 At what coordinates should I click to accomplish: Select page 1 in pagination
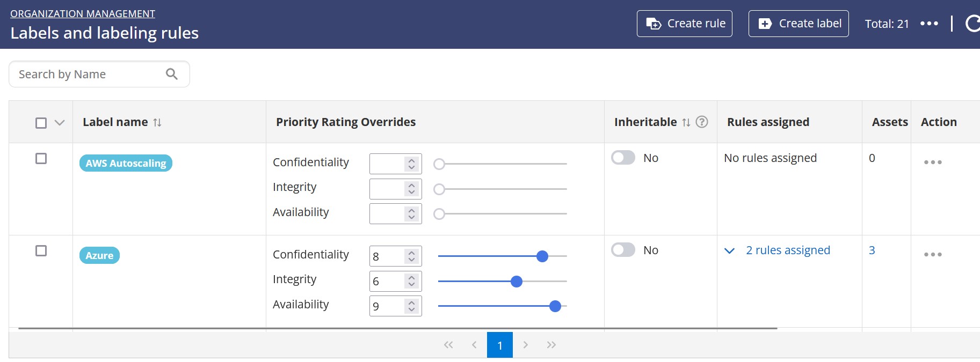pos(499,345)
